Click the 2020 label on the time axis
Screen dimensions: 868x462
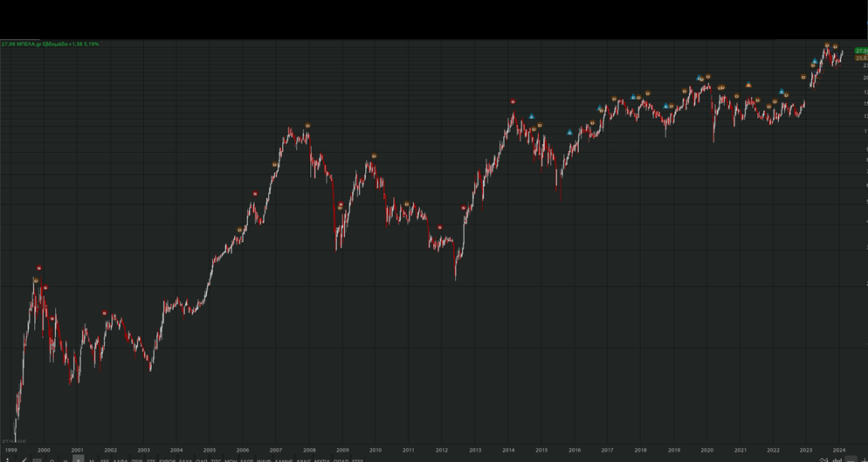pos(707,451)
